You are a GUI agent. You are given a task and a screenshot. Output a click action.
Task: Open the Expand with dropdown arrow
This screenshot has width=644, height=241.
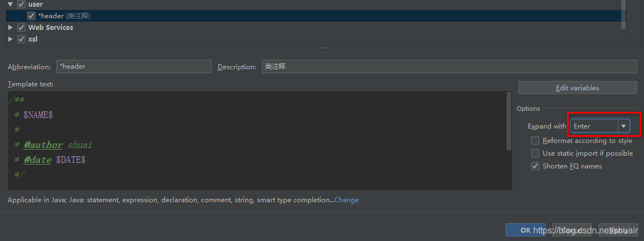click(x=624, y=126)
